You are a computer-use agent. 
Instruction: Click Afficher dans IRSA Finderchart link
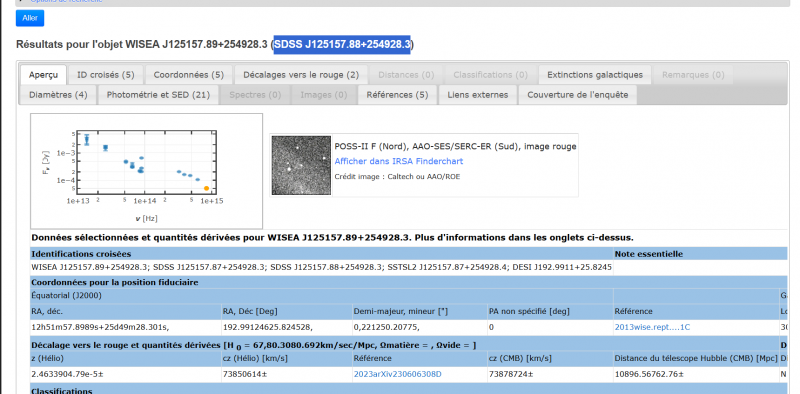tap(399, 161)
